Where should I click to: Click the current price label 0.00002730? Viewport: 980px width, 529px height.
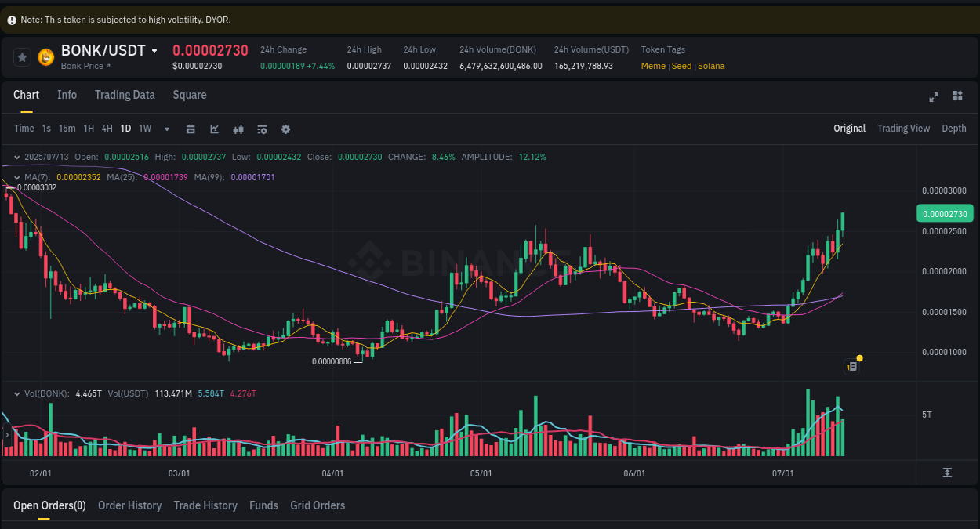pyautogui.click(x=945, y=213)
